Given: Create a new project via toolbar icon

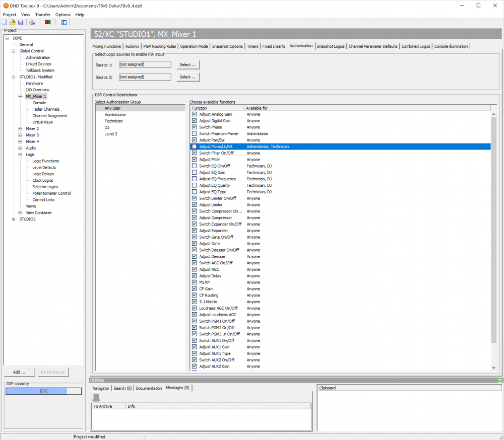Looking at the screenshot, I should pyautogui.click(x=5, y=22).
